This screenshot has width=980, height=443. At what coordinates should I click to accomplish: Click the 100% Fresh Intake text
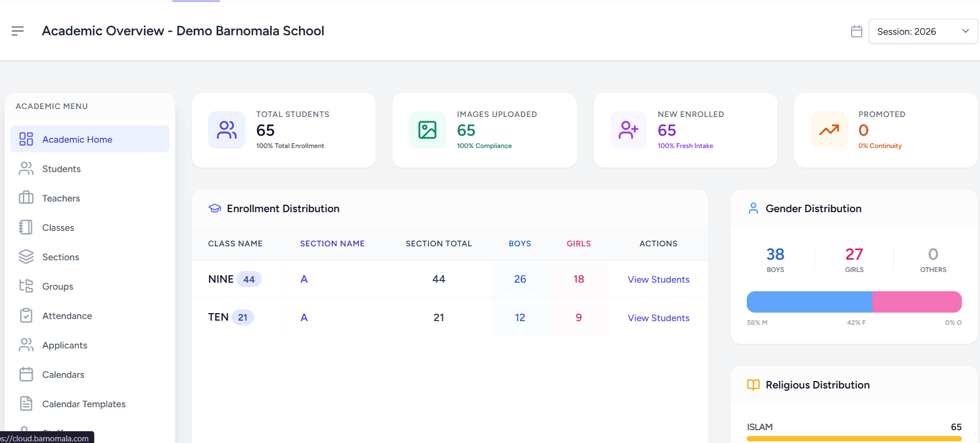(685, 146)
